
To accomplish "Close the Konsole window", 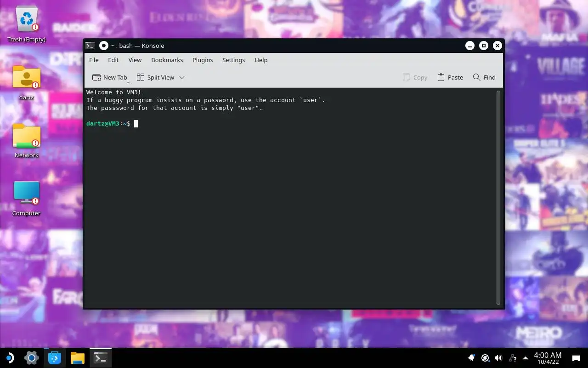I will (497, 46).
